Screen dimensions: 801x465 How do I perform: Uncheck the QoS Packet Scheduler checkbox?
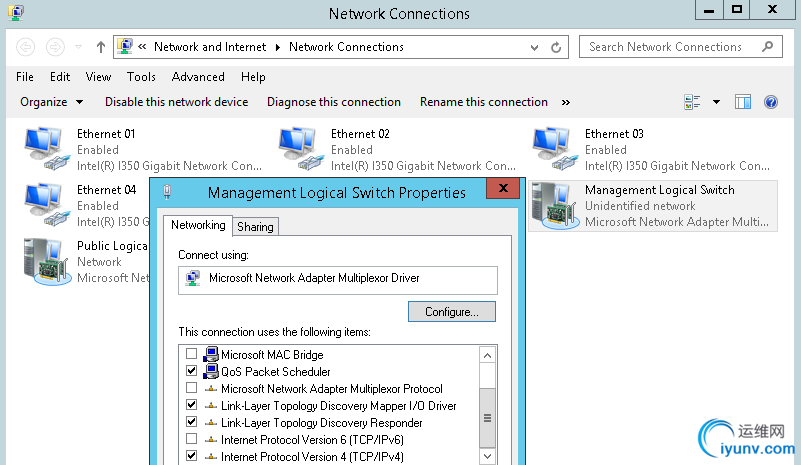[192, 370]
